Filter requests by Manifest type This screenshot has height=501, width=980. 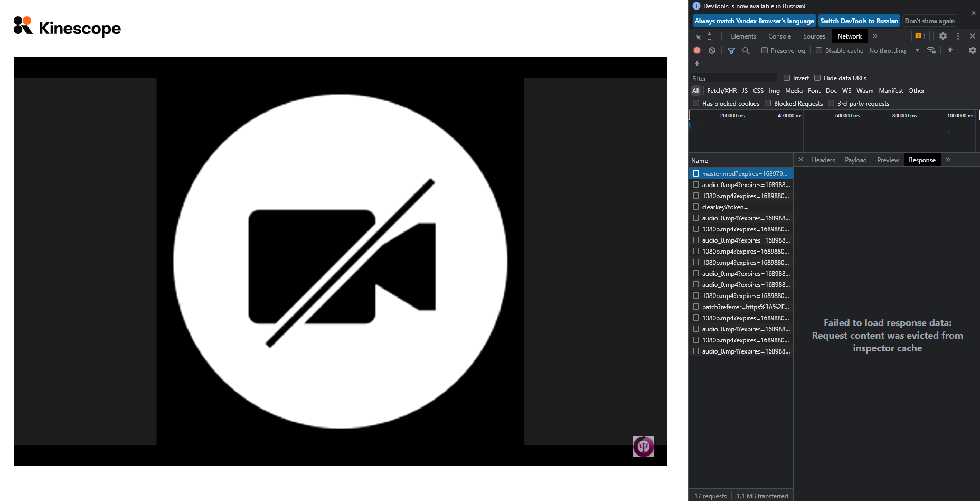[x=891, y=90]
